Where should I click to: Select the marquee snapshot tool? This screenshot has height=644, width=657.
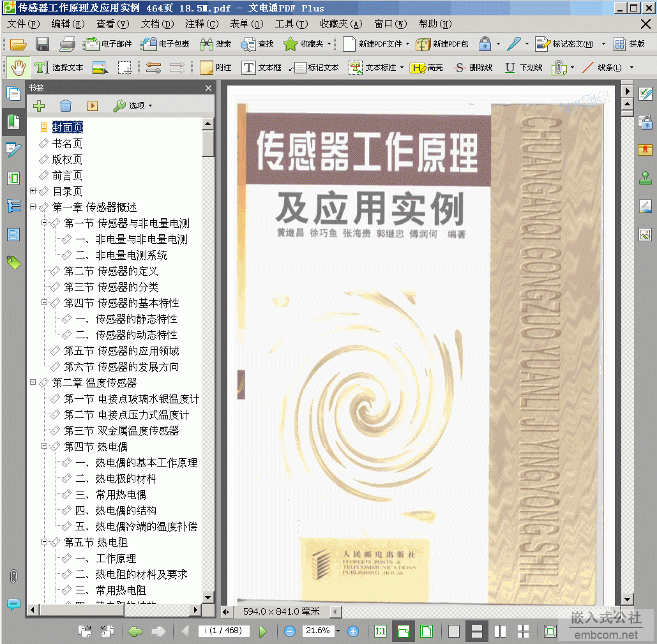coord(125,68)
